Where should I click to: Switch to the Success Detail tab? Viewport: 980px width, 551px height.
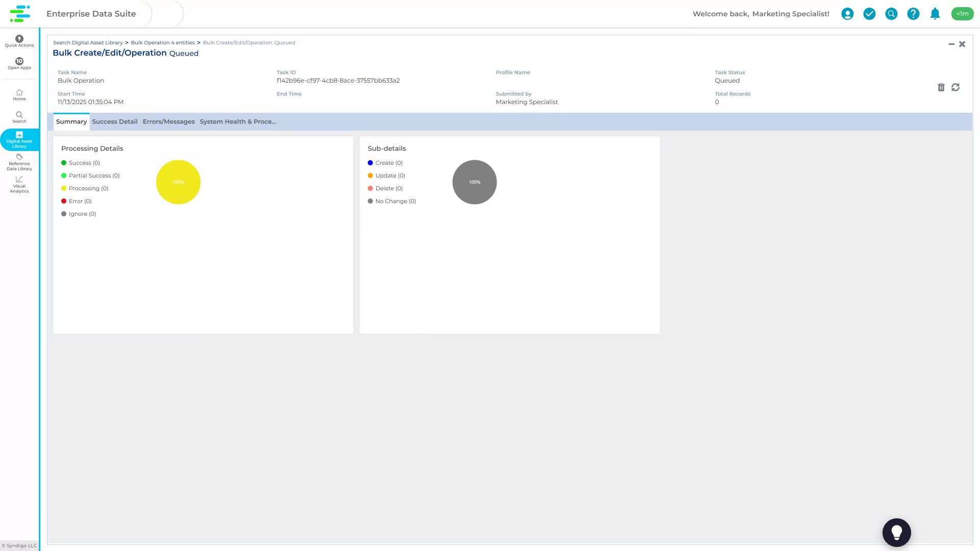[114, 121]
